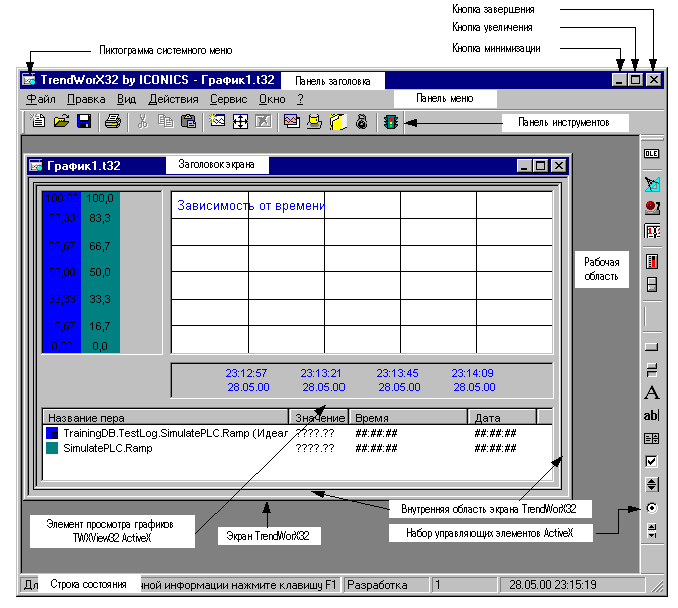Select the OLE object tool in ActiveX toolbox
Image resolution: width=678 pixels, height=608 pixels.
[x=652, y=154]
